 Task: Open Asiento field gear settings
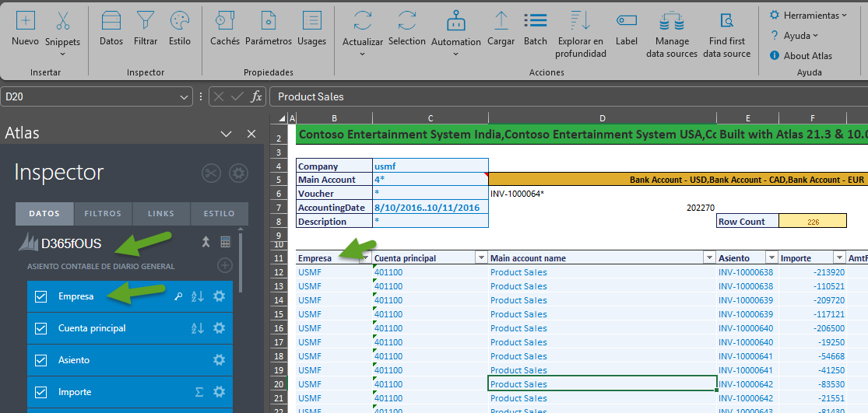pos(220,360)
